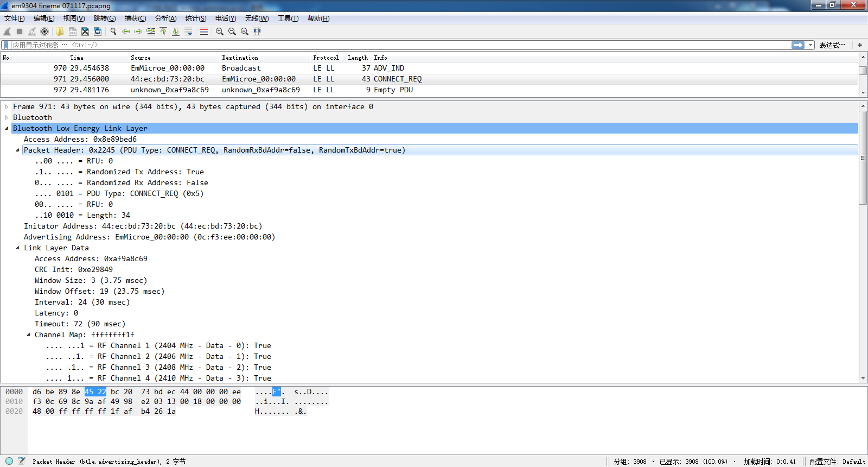
Task: Collapse the Channel Map node
Action: pos(29,335)
